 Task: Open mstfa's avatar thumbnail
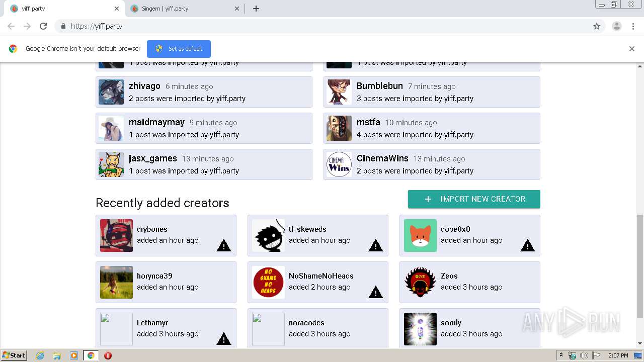coord(339,128)
